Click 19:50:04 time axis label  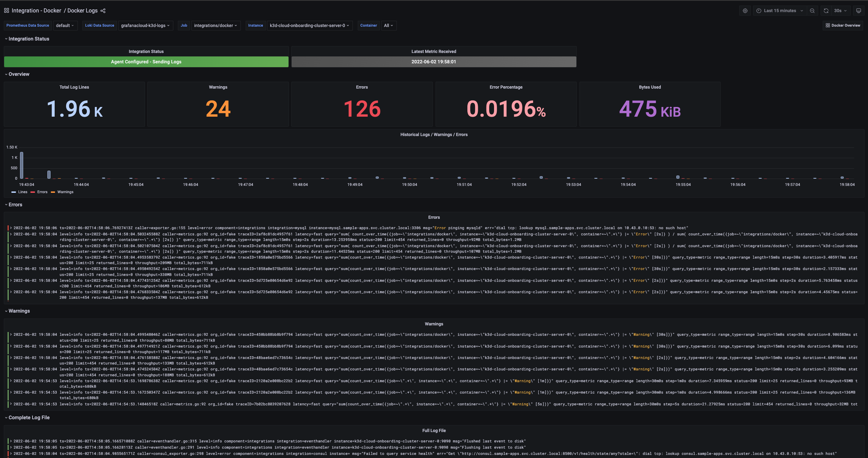409,185
